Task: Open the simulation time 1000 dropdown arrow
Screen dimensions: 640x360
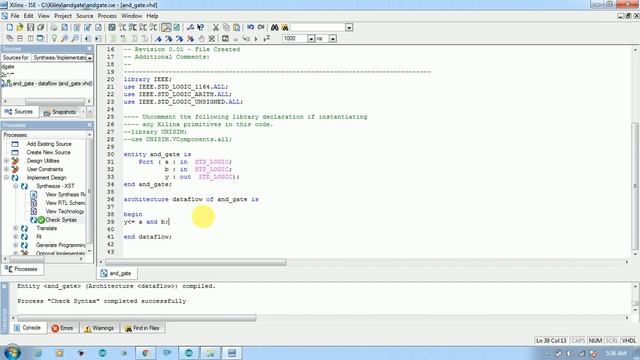Action: point(311,38)
